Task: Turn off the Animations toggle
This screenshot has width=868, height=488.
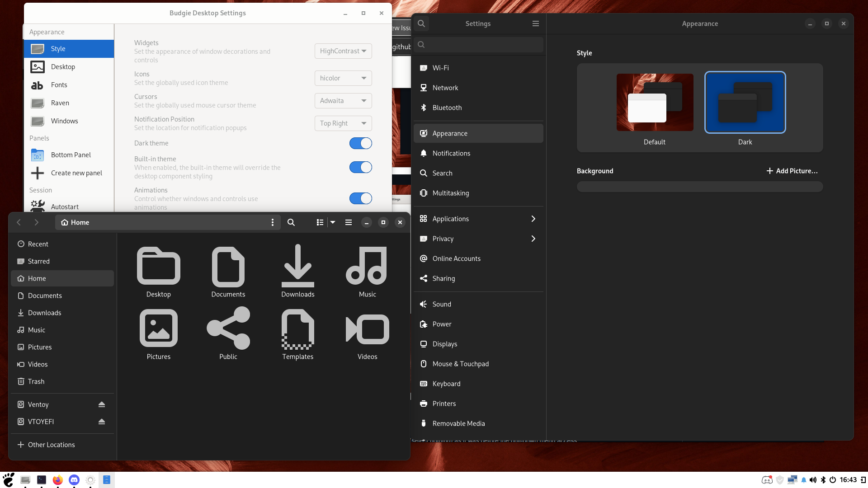Action: click(360, 198)
